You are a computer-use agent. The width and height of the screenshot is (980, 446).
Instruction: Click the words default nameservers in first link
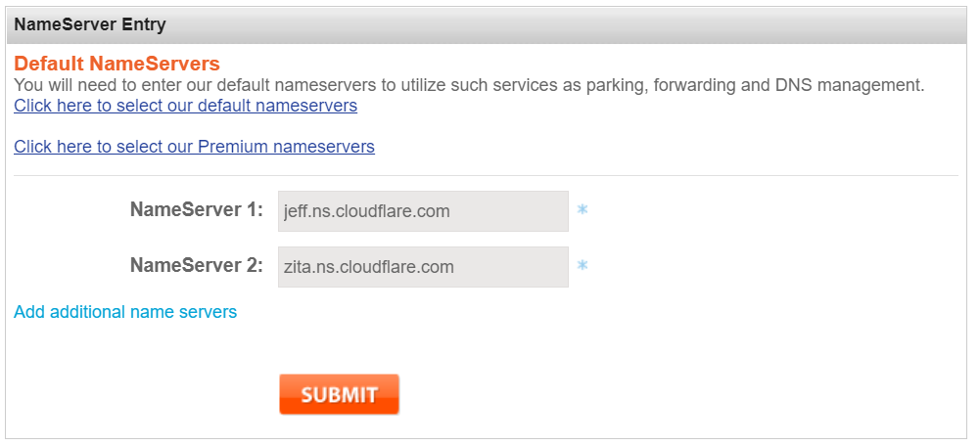[277, 106]
